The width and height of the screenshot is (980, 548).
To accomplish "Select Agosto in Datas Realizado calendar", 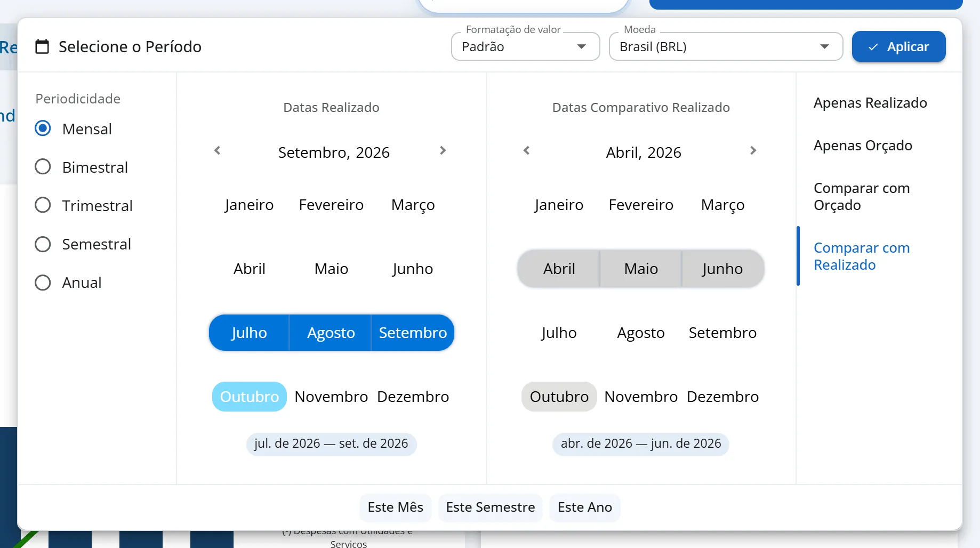I will [331, 333].
